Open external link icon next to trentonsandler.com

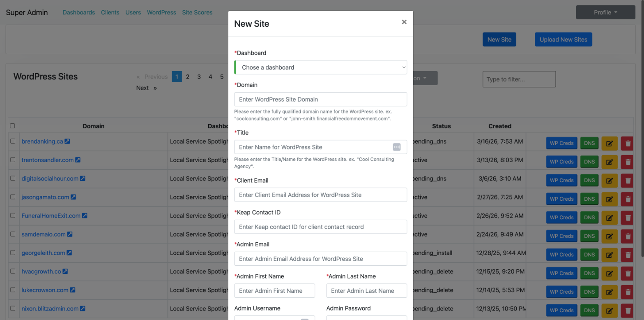pos(78,160)
